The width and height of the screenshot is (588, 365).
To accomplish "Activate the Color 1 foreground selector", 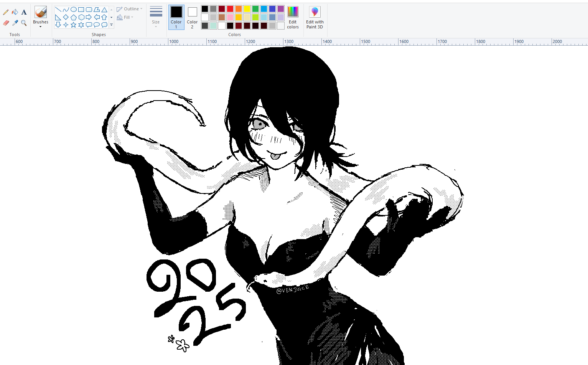I will click(x=176, y=17).
